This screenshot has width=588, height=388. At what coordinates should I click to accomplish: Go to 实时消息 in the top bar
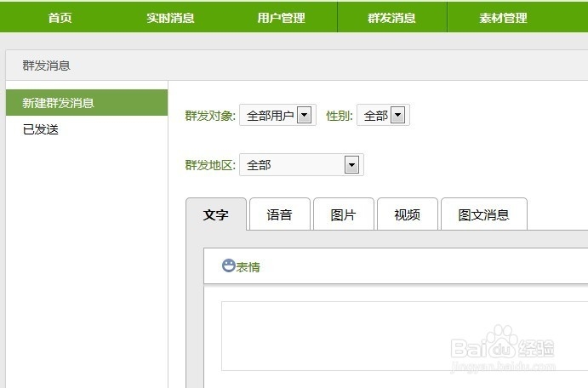tap(170, 18)
